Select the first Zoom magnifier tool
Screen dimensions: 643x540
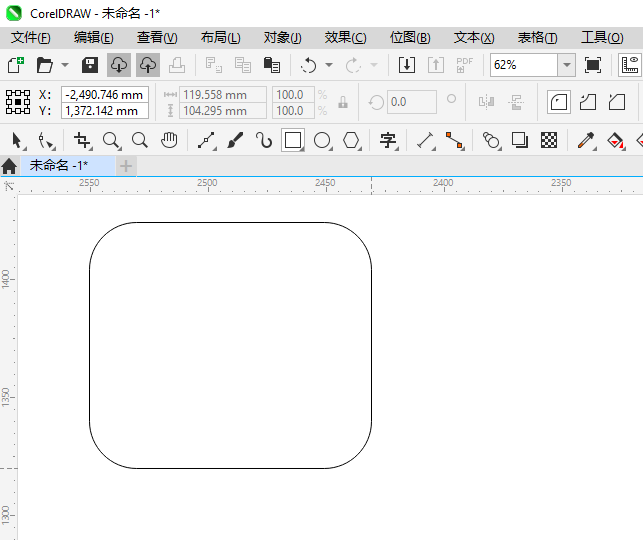pos(111,140)
